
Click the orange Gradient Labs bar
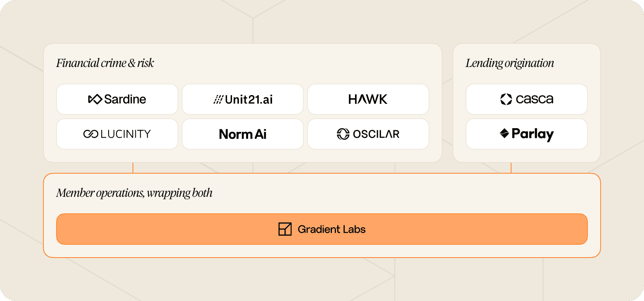pyautogui.click(x=322, y=229)
